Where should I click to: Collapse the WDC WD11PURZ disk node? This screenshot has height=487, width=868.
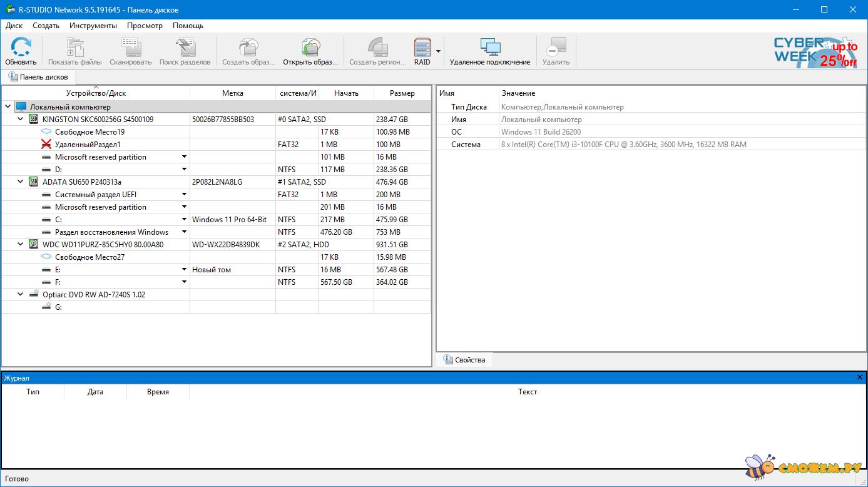coord(21,244)
